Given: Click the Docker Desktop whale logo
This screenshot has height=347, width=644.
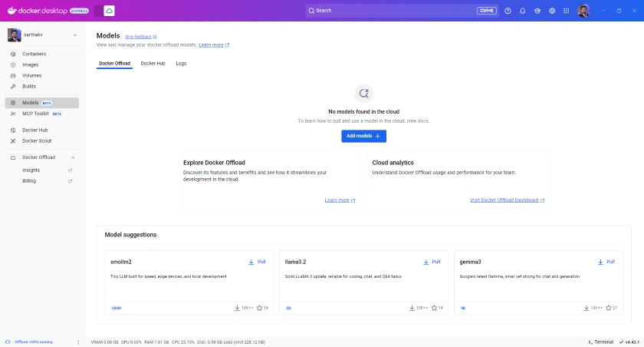Looking at the screenshot, I should 11,11.
